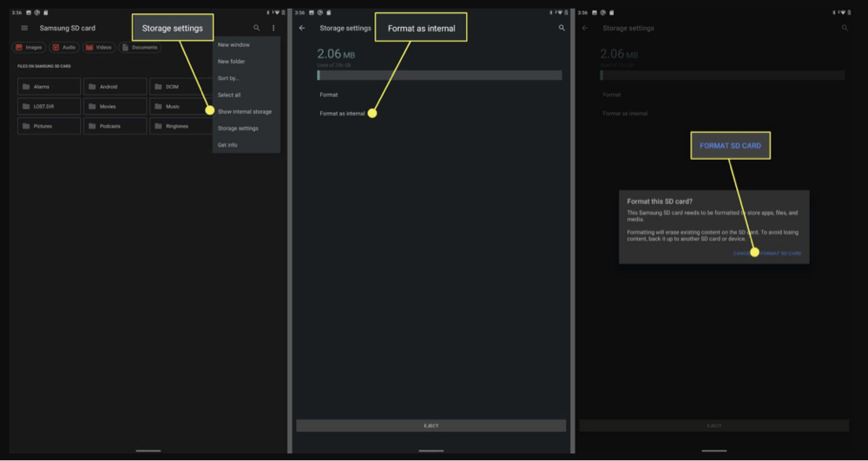The height and width of the screenshot is (461, 868).
Task: Open the Alarms folder
Action: (x=49, y=87)
